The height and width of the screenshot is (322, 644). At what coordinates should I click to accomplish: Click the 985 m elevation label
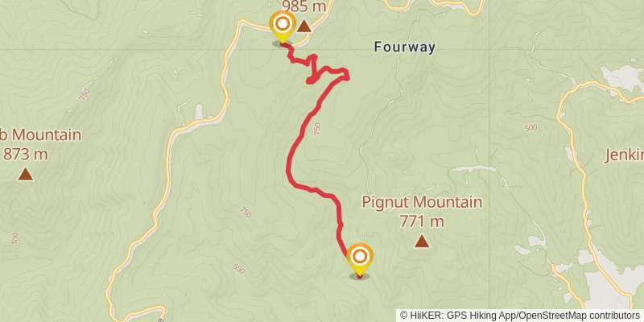click(304, 6)
